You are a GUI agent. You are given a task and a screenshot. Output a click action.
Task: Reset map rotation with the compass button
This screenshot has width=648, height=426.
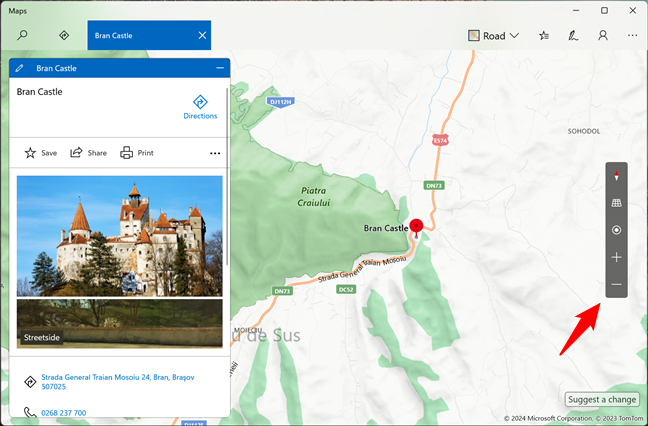616,176
